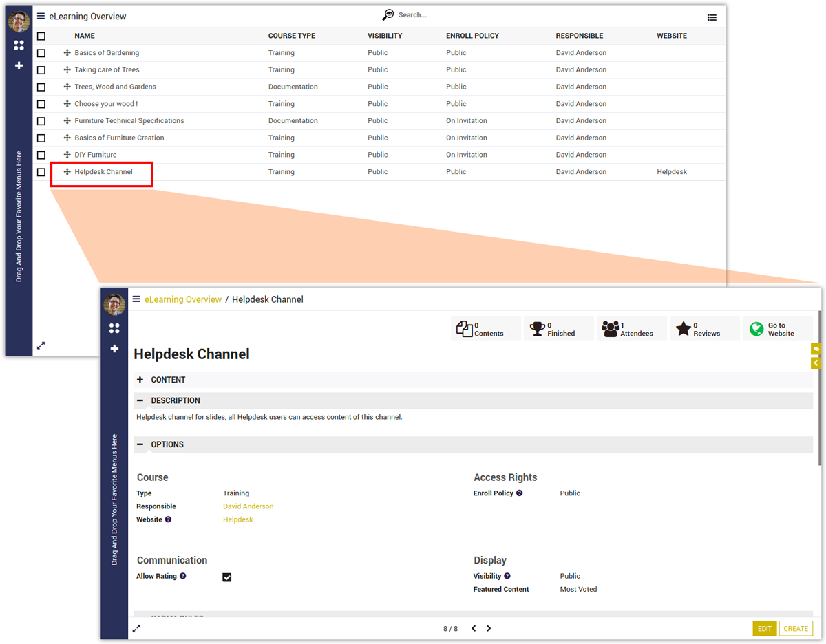Collapse the DESCRIPTION section
Screen dimensions: 826x644
tap(140, 400)
